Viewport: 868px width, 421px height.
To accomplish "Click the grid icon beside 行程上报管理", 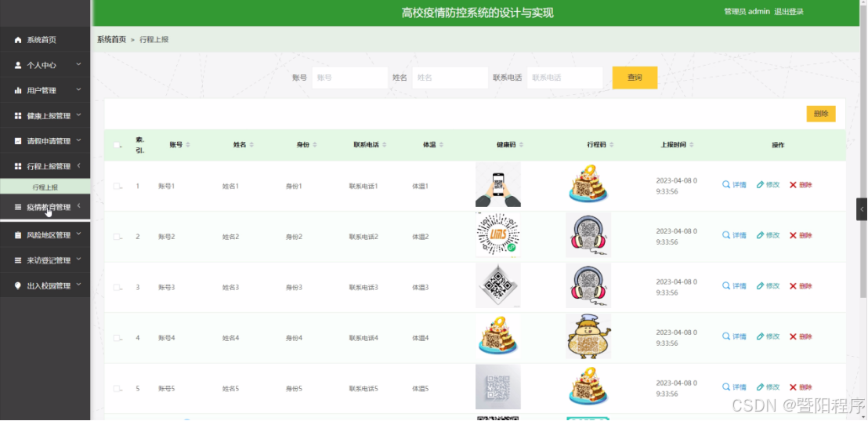I will pos(18,166).
